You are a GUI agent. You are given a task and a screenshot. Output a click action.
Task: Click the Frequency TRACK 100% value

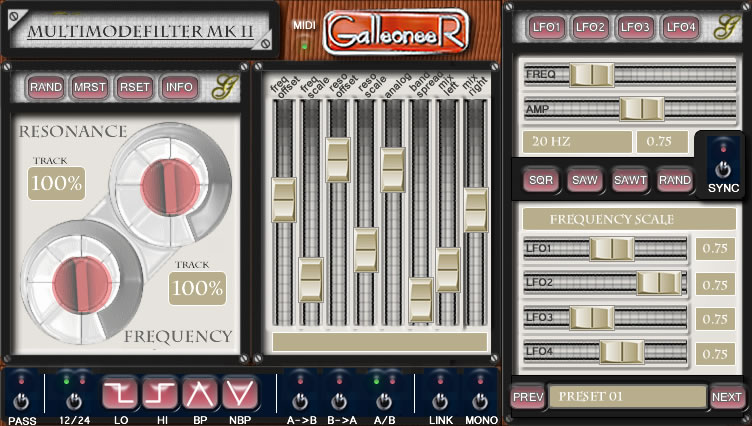click(x=198, y=288)
